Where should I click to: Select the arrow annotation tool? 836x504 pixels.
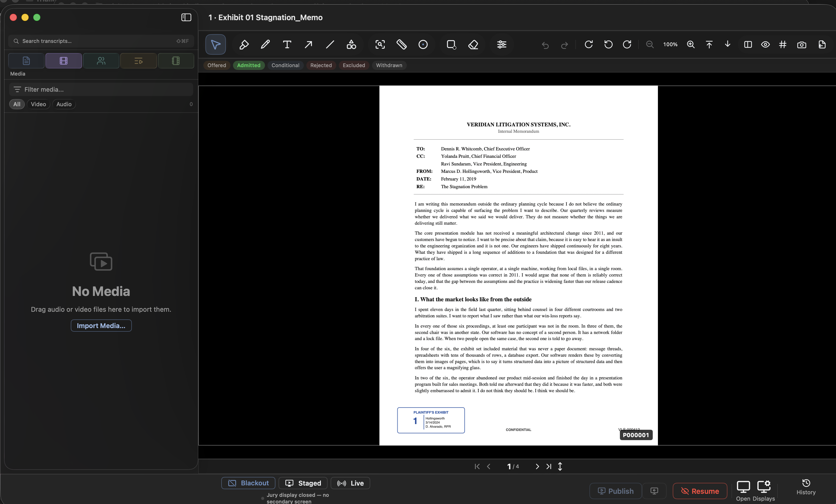[x=308, y=44]
